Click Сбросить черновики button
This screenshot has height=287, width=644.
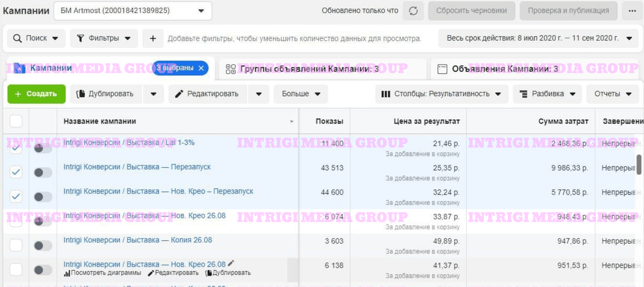472,11
